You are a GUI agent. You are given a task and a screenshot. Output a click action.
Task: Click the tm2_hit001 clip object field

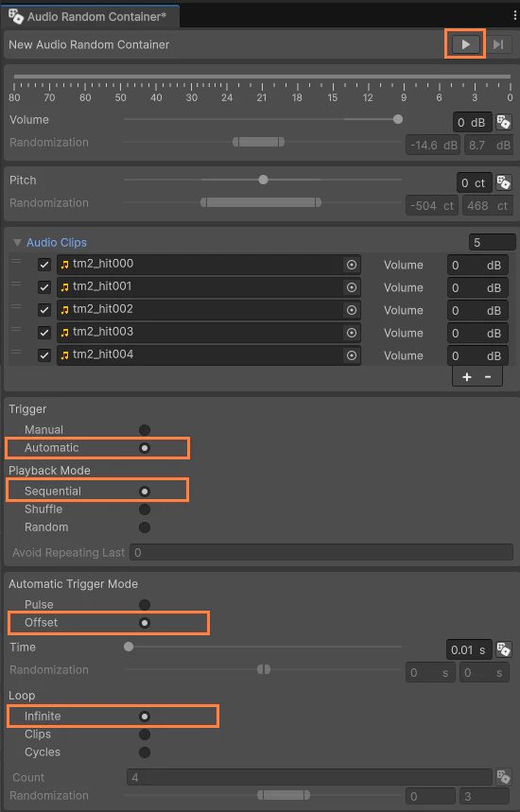point(209,287)
